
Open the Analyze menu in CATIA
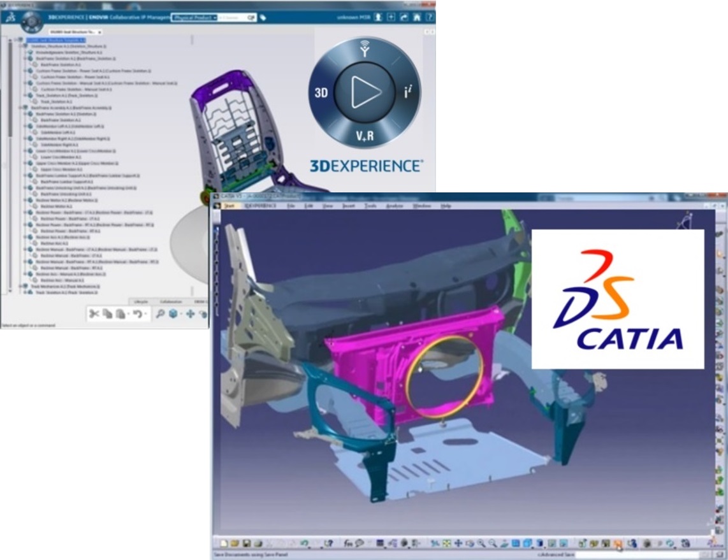click(x=394, y=206)
